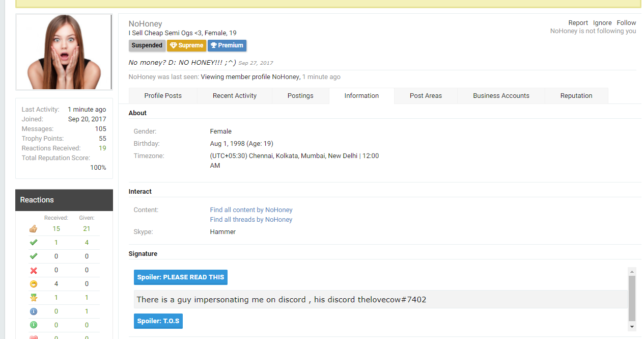Click the NoHoney username heading
Viewport: 644px width, 339px height.
point(145,23)
